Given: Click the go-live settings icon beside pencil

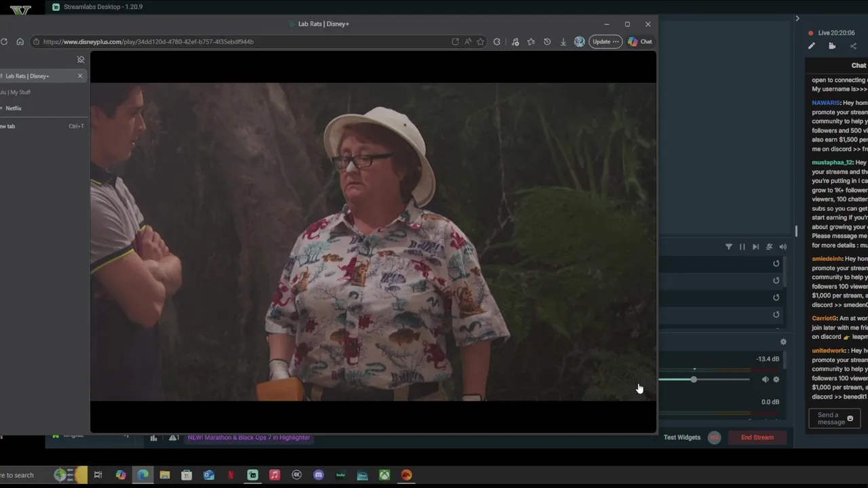Looking at the screenshot, I should click(x=832, y=46).
